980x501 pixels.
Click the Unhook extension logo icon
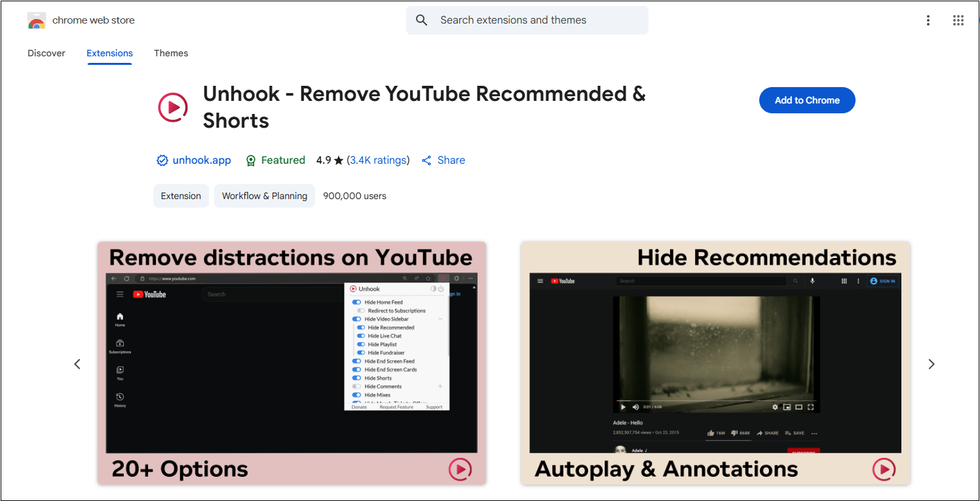(x=173, y=107)
